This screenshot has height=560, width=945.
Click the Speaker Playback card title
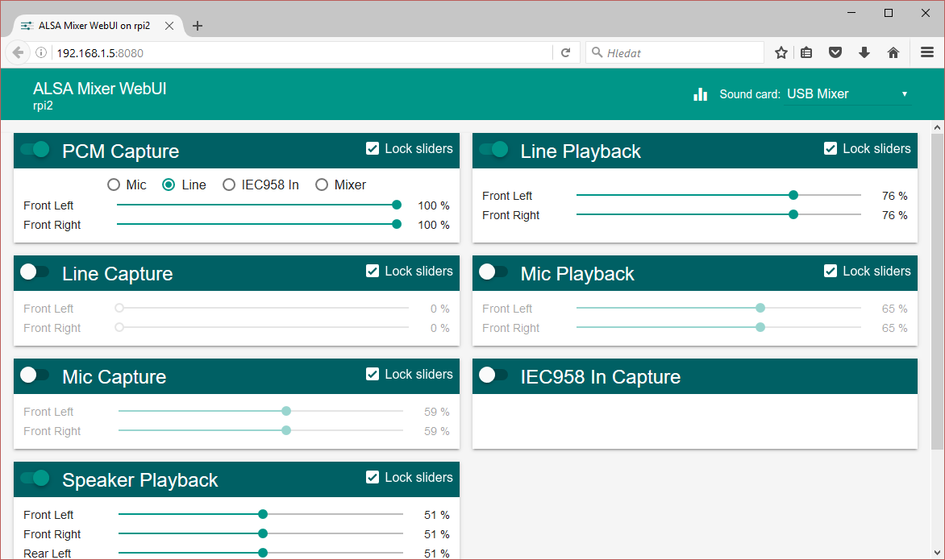(x=139, y=480)
